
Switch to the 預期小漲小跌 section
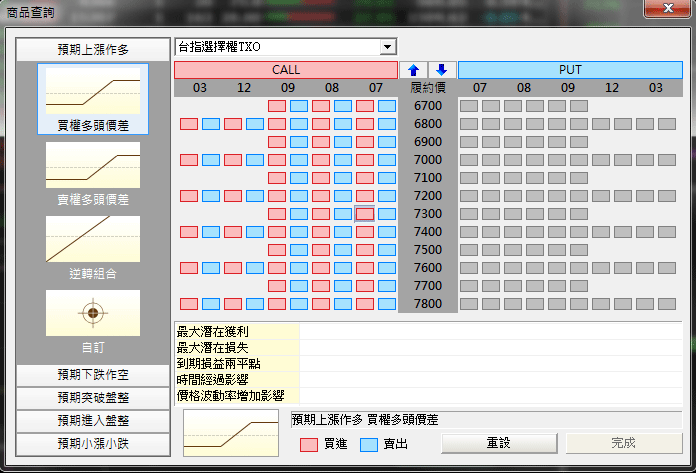(x=93, y=442)
